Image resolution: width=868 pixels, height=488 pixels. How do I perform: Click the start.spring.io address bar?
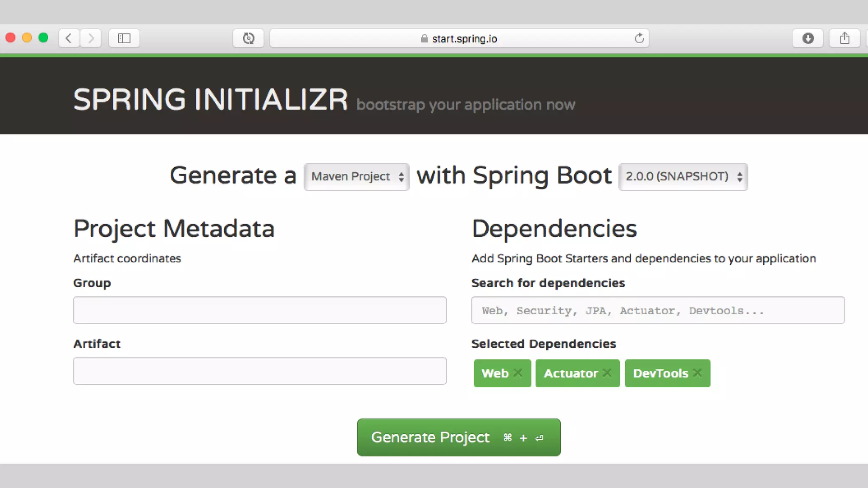point(464,39)
